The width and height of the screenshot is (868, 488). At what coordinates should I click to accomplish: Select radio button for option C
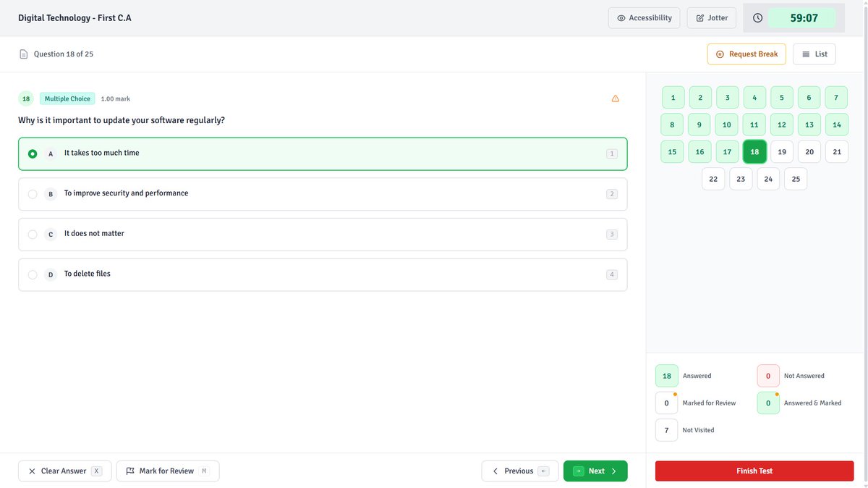pos(33,235)
